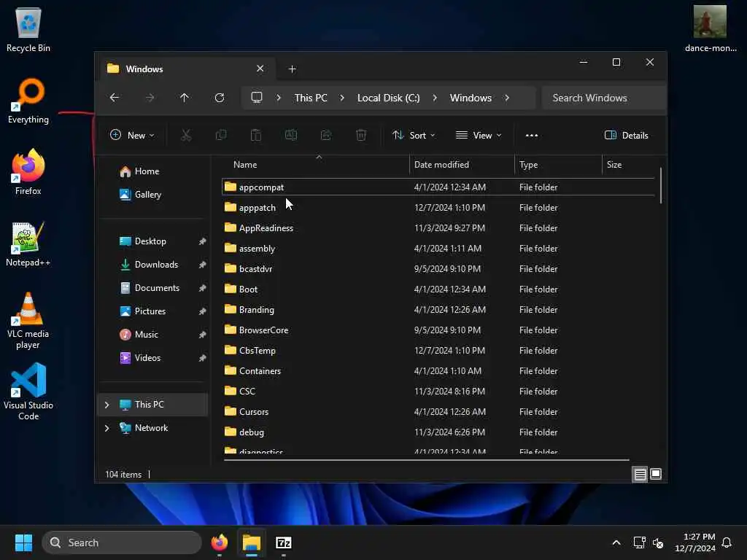This screenshot has height=560, width=747.
Task: Open Documents in Quick access
Action: (x=154, y=288)
